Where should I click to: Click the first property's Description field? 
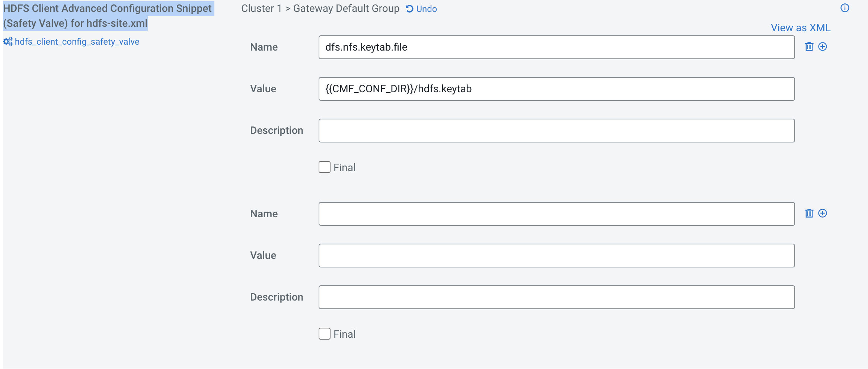556,131
